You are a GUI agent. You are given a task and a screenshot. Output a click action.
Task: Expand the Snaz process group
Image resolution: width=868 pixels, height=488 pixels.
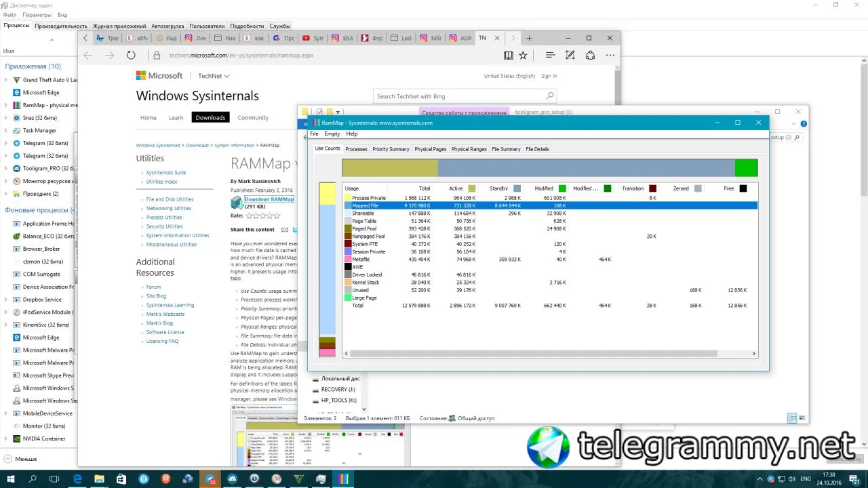click(6, 118)
